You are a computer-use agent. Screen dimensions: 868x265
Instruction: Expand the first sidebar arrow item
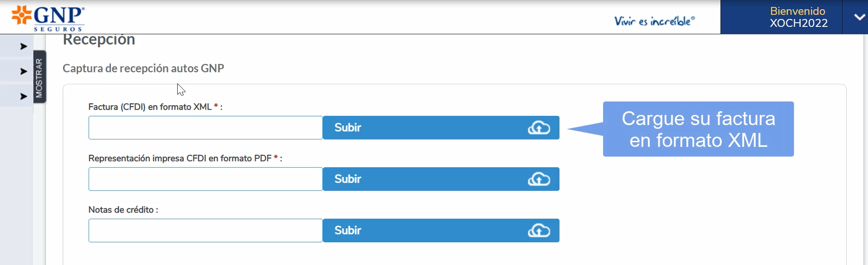click(23, 46)
